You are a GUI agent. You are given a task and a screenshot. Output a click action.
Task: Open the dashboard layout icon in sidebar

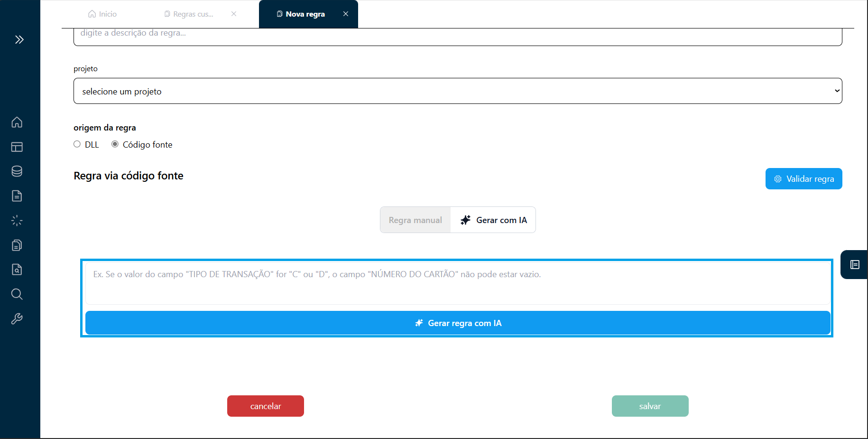tap(17, 147)
